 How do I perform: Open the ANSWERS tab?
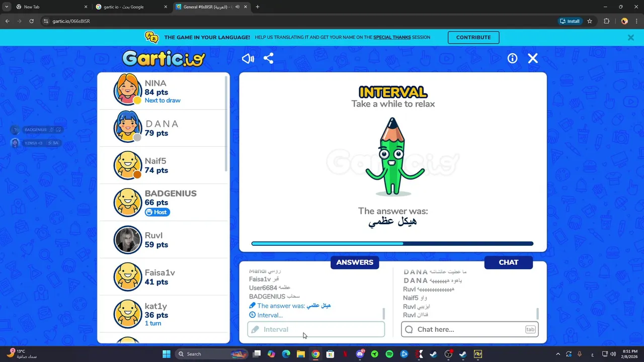click(355, 262)
